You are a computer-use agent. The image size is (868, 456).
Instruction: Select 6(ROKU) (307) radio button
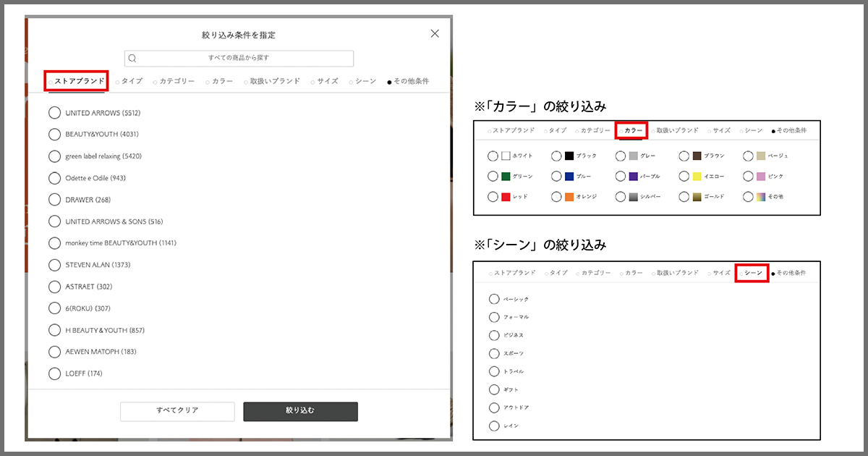pyautogui.click(x=54, y=308)
